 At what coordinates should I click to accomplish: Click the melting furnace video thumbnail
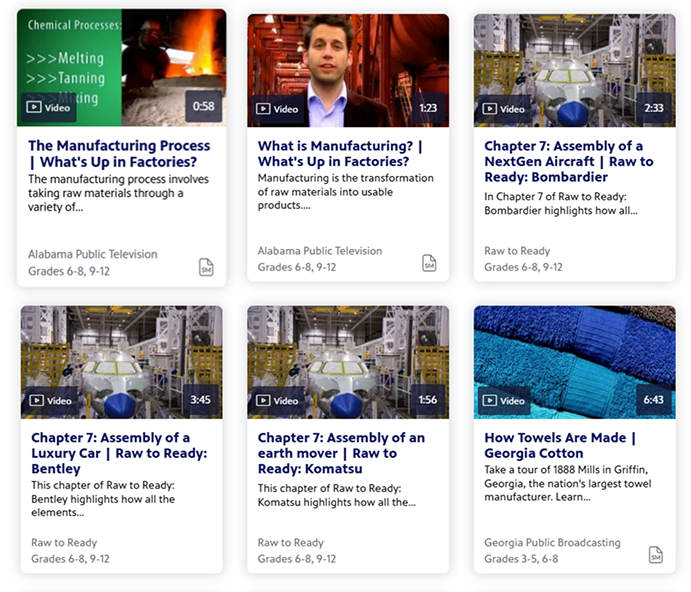tap(122, 68)
